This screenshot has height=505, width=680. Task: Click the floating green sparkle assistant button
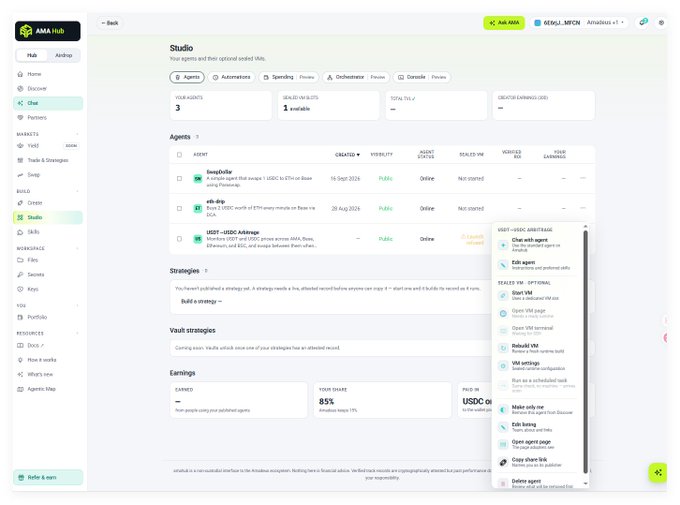658,472
